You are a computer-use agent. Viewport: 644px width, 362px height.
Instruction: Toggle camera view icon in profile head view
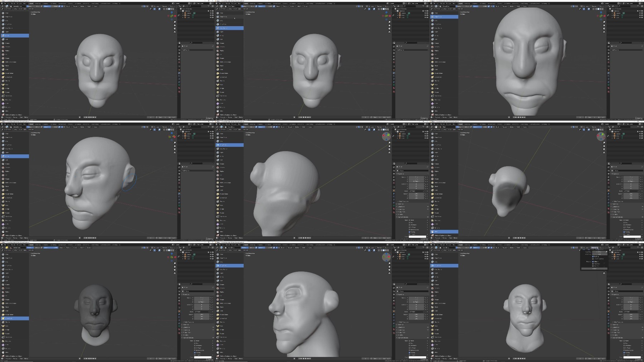(389, 270)
